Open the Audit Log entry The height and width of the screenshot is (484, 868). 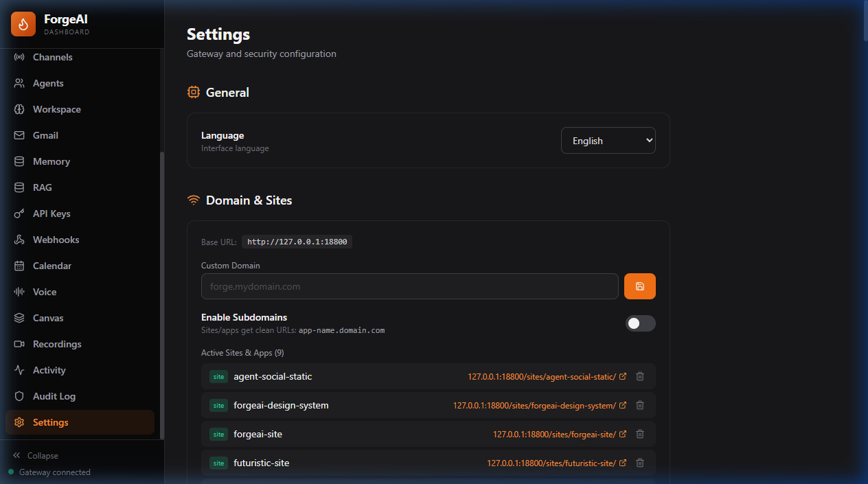click(x=80, y=396)
